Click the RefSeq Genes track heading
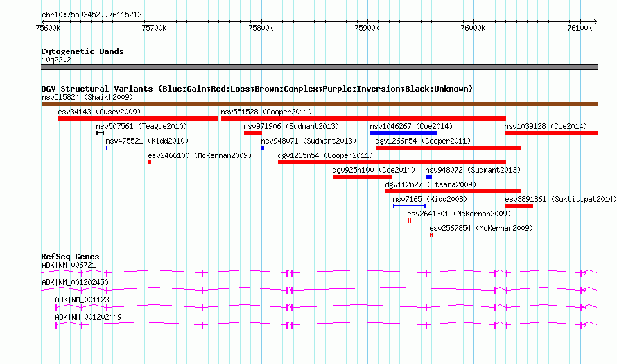This screenshot has width=617, height=364. click(x=71, y=257)
